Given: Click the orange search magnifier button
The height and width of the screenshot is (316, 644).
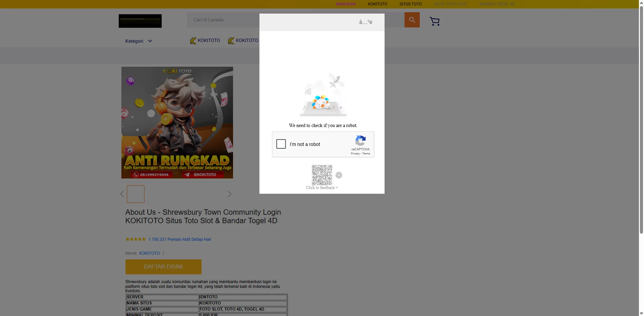Looking at the screenshot, I should click(412, 20).
